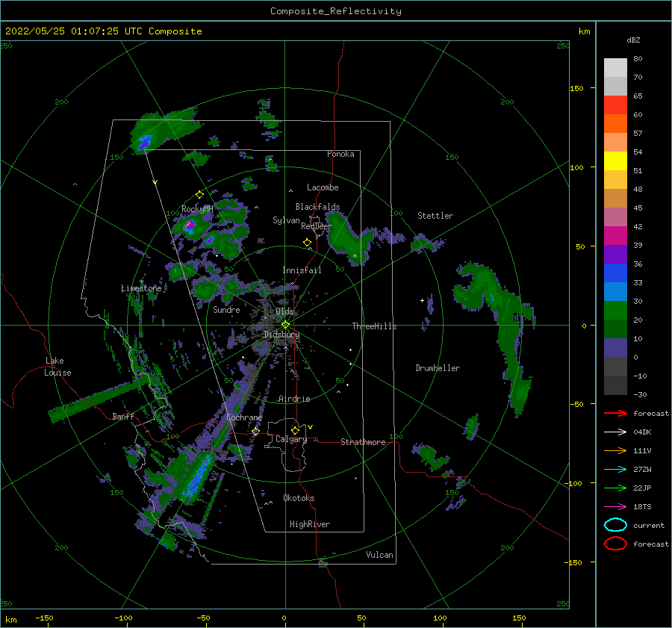Click the yellow diamond marker below Cochrane
Screen dimensions: 672x628
(255, 432)
